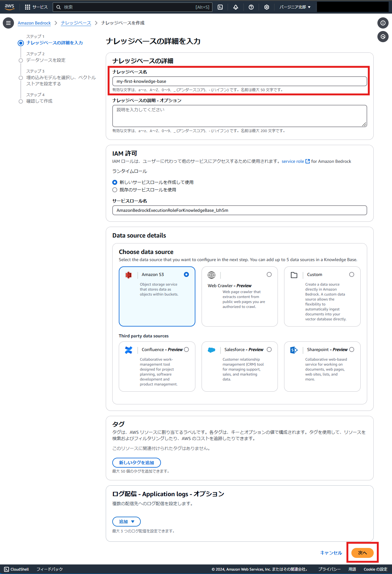Select the Custom data source radio
392x574 pixels.
[352, 274]
